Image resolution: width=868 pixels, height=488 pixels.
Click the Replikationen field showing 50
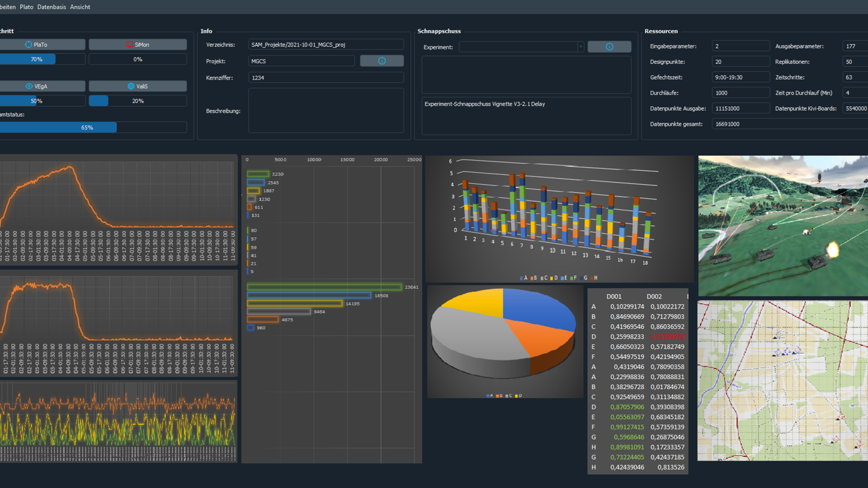pyautogui.click(x=855, y=61)
